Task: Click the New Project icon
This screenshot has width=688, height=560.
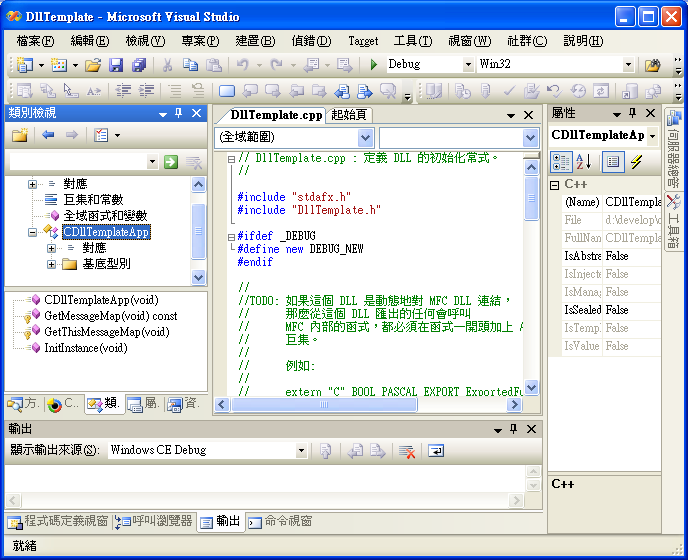Action: point(25,65)
